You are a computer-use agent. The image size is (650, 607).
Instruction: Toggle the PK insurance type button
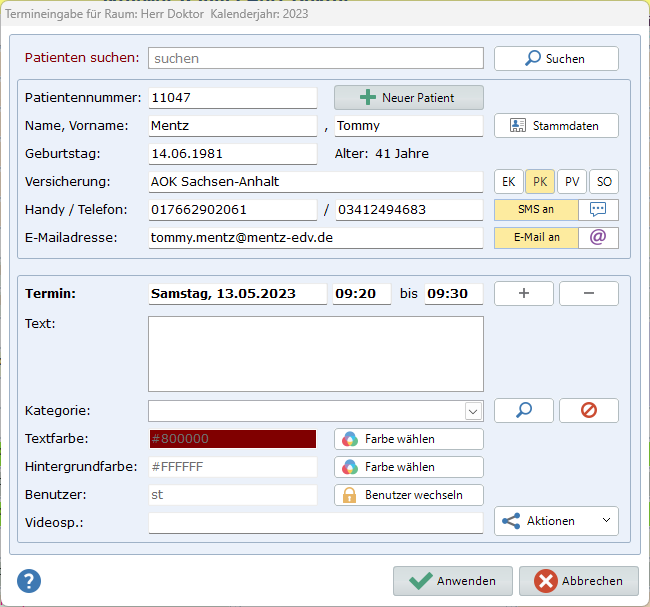point(540,182)
